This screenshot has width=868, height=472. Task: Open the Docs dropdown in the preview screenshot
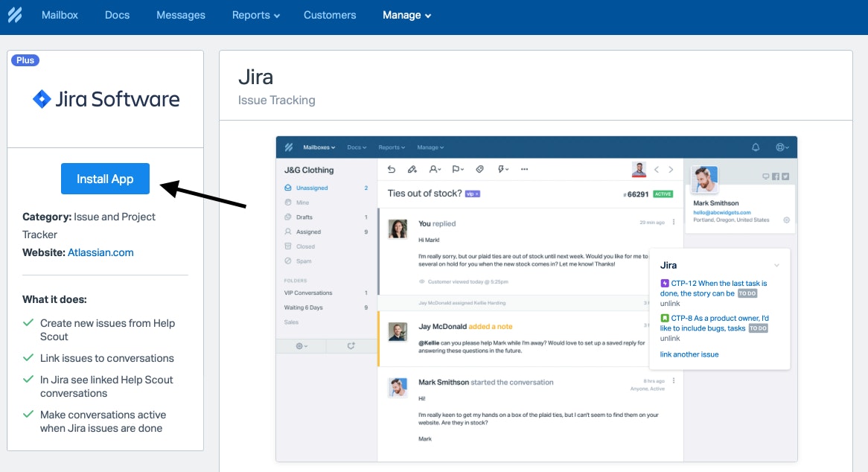pos(357,147)
